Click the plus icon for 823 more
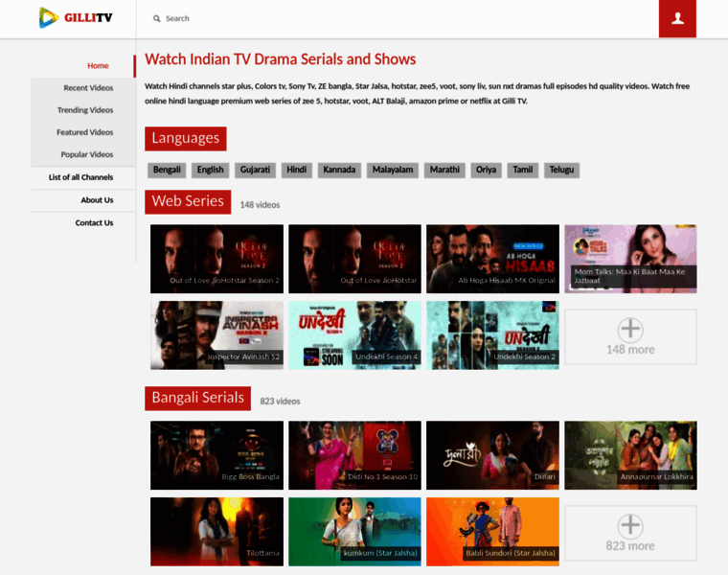This screenshot has height=575, width=728. point(630,526)
